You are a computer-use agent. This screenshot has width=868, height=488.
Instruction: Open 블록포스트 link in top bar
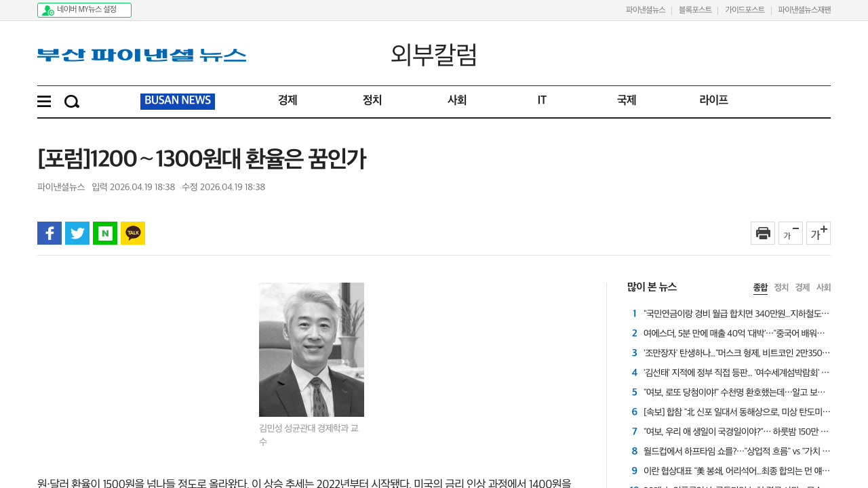coord(695,10)
